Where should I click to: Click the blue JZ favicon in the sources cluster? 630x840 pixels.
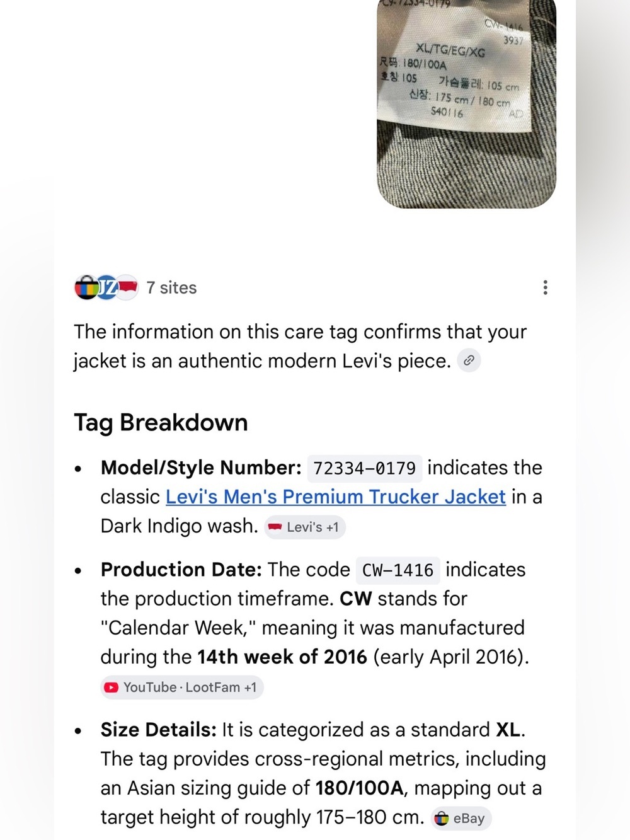[x=106, y=287]
